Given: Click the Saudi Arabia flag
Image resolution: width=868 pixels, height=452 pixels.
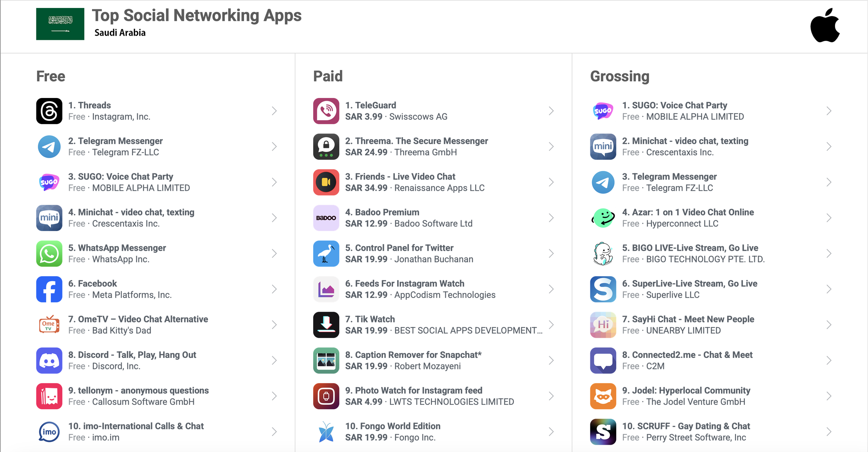Looking at the screenshot, I should tap(60, 24).
